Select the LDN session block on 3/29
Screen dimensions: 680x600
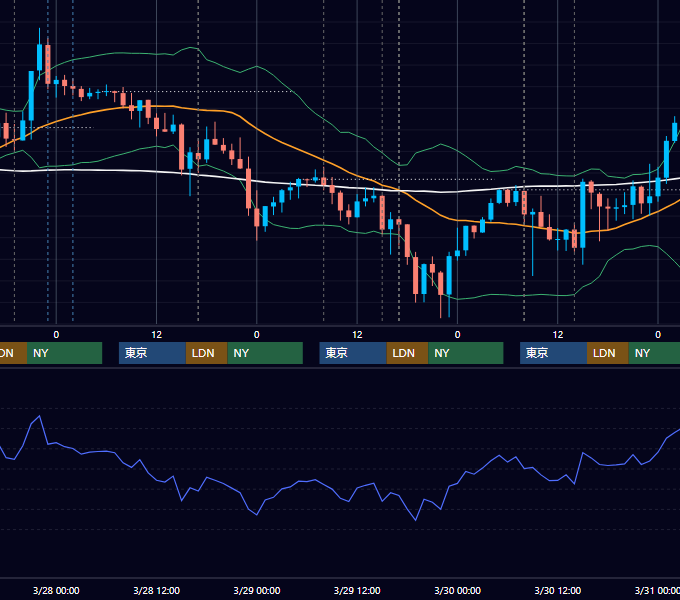pos(407,353)
